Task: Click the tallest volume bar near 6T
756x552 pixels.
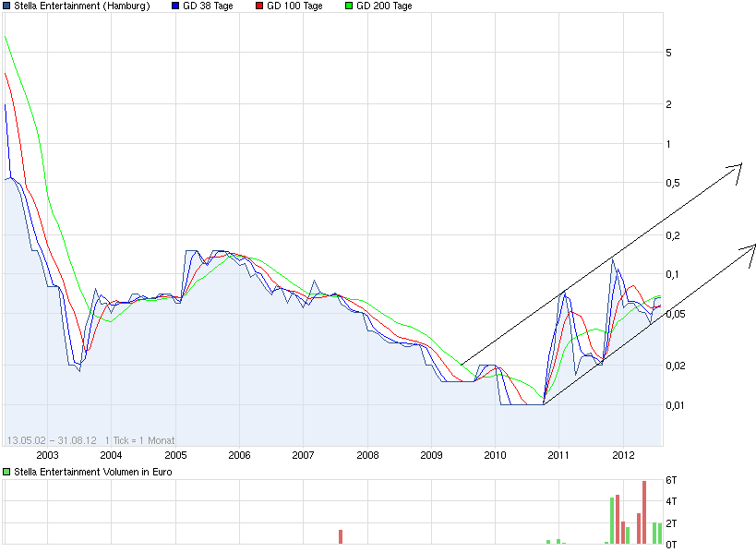Action: coord(642,512)
